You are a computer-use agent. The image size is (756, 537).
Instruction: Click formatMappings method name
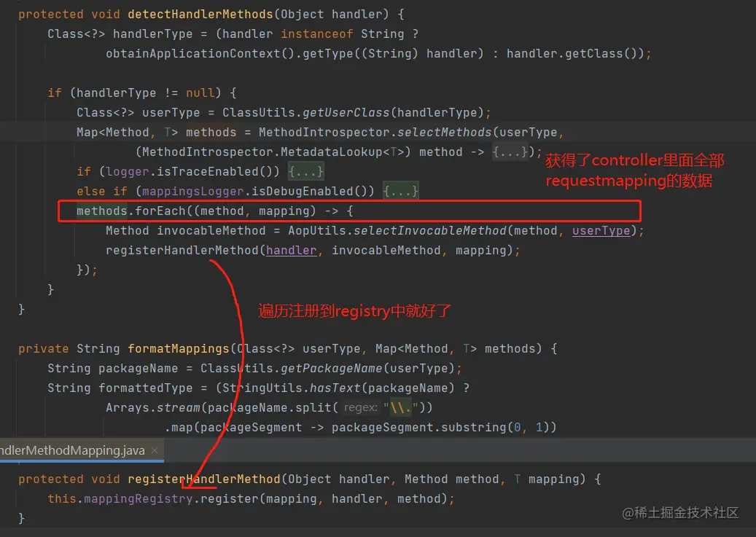179,348
